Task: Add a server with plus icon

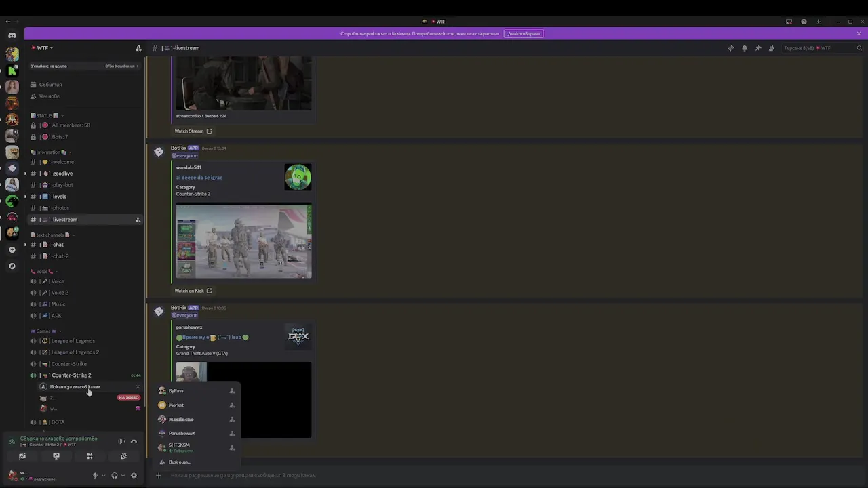Action: pyautogui.click(x=12, y=250)
